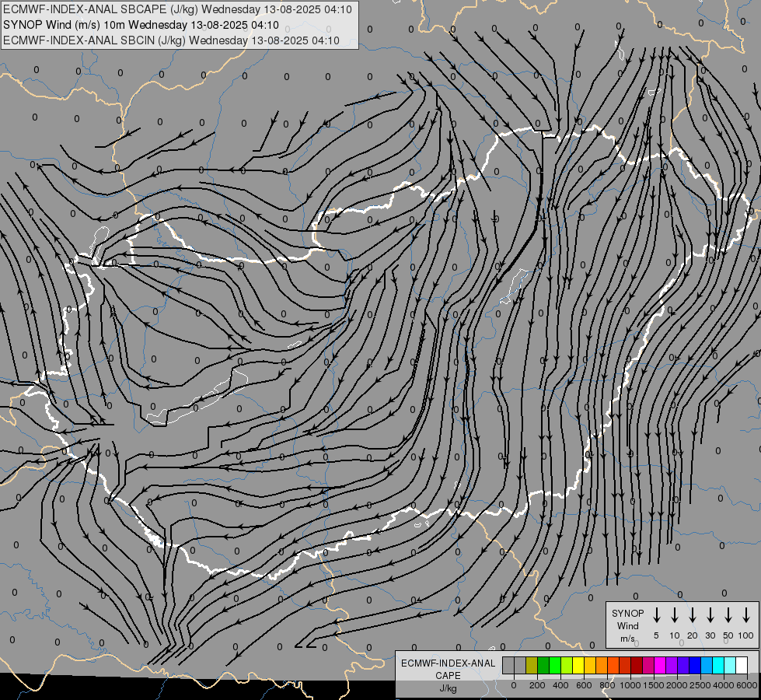
Task: Pick the pale cyan swatch before white
Action: click(x=730, y=665)
